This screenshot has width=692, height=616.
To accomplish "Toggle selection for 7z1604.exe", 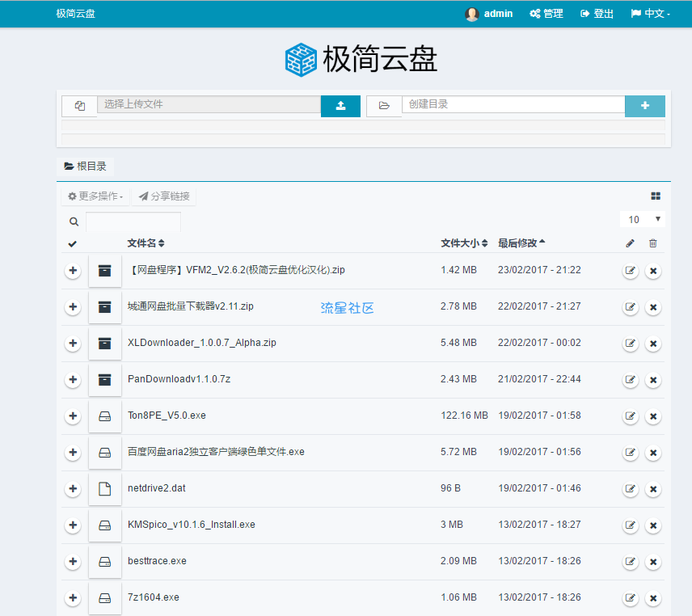I will tap(73, 598).
